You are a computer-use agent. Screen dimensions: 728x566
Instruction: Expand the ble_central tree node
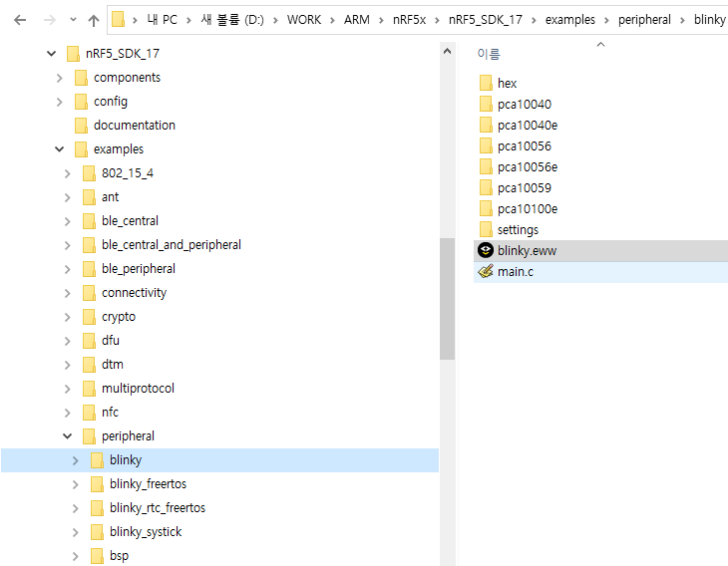click(x=68, y=221)
